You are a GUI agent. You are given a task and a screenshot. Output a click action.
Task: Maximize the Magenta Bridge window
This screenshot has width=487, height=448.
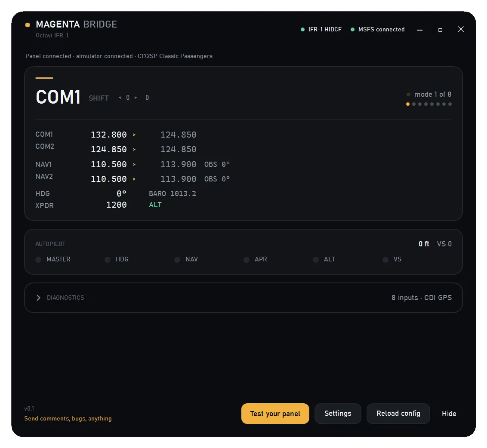click(440, 30)
